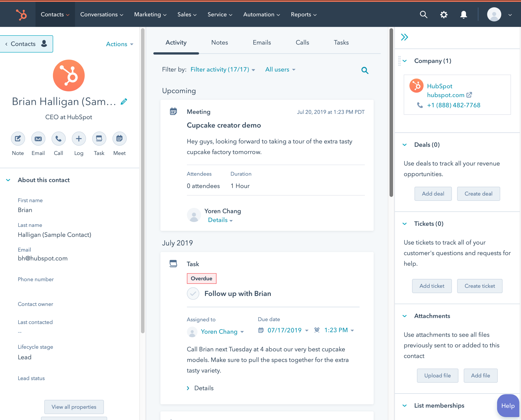Open the settings gear icon

pos(443,14)
